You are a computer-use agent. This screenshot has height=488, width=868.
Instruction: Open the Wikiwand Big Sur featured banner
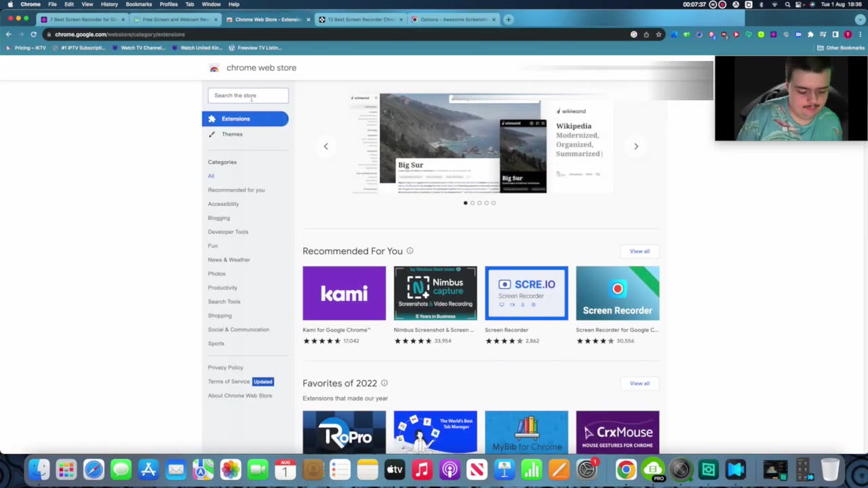[481, 144]
